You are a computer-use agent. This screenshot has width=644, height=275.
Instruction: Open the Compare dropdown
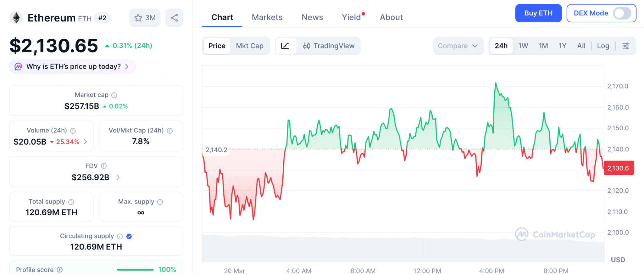pos(458,46)
